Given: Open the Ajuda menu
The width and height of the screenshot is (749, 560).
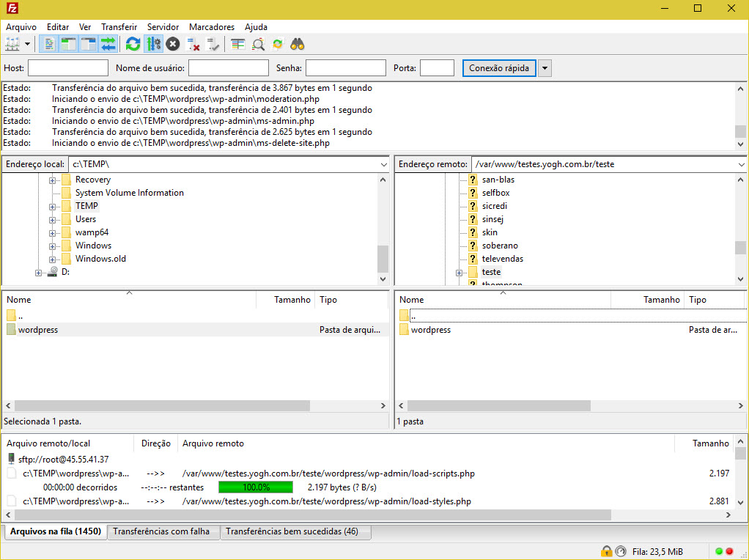Looking at the screenshot, I should 256,27.
